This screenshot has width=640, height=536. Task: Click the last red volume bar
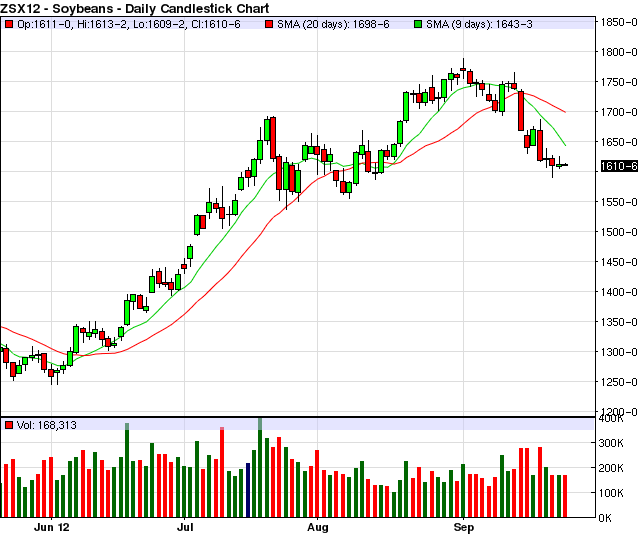point(565,496)
